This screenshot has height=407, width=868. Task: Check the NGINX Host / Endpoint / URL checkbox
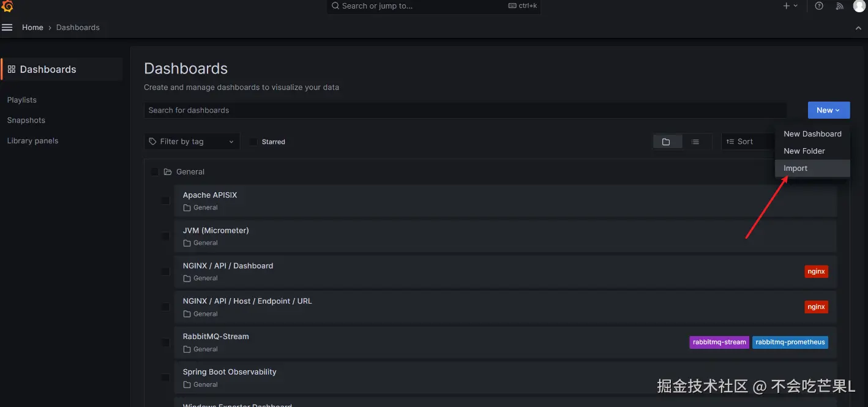click(165, 307)
